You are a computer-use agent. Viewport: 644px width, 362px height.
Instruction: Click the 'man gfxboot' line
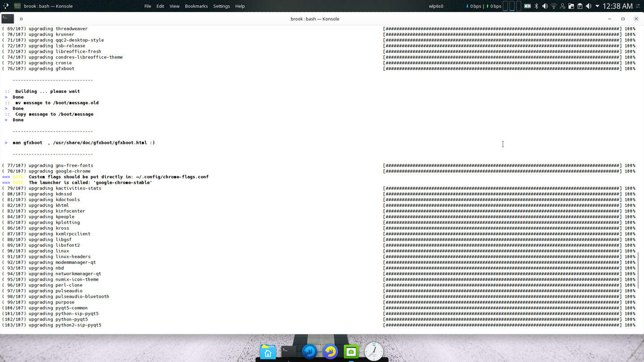(84, 143)
